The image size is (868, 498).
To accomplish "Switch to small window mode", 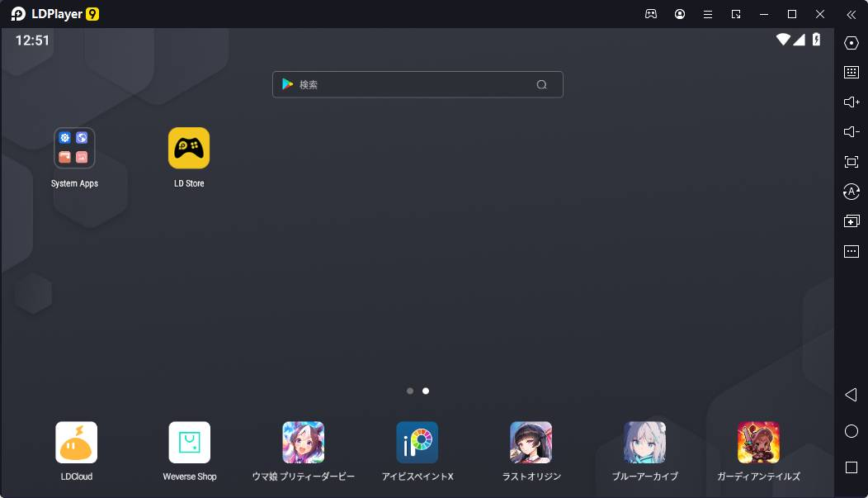I will tap(735, 14).
